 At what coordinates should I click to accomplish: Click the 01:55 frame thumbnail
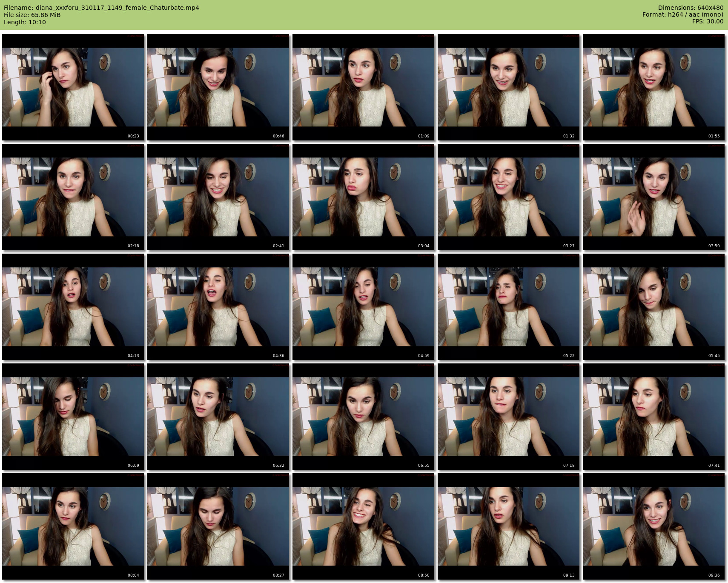tap(653, 87)
